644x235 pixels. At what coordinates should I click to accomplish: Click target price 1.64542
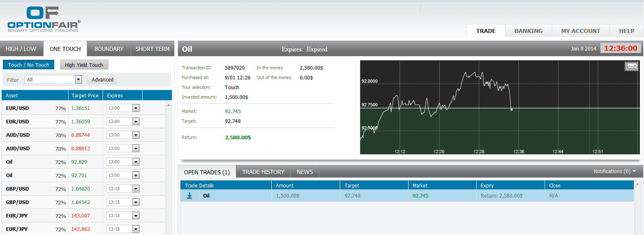(x=81, y=202)
